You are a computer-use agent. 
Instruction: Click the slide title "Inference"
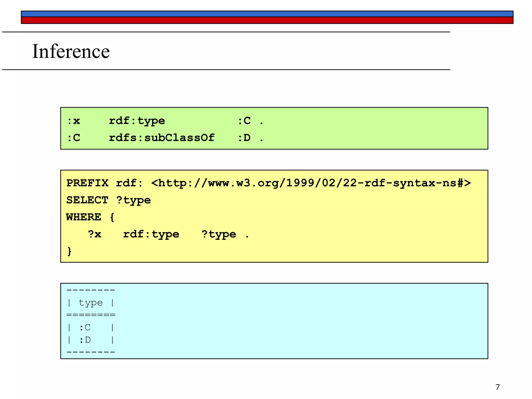[x=71, y=51]
